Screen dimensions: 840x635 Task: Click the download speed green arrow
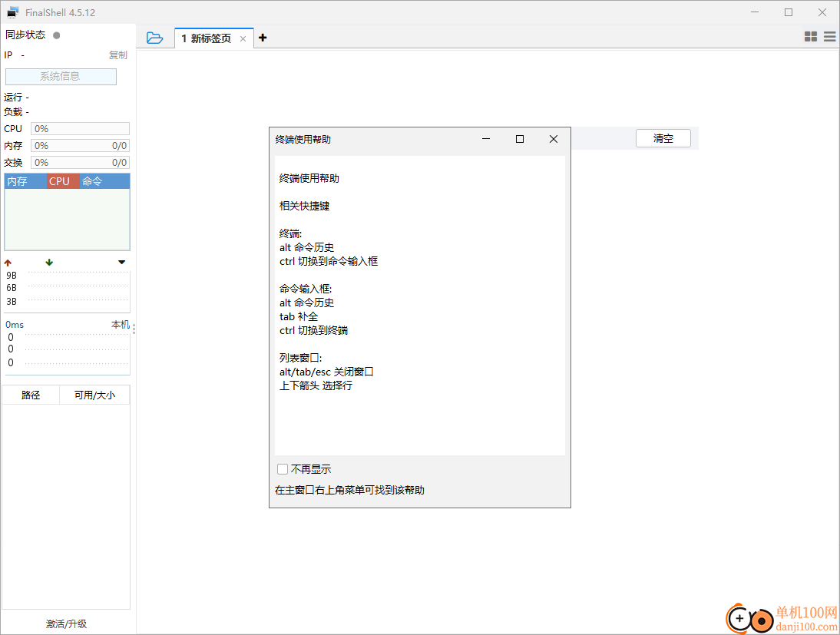49,262
